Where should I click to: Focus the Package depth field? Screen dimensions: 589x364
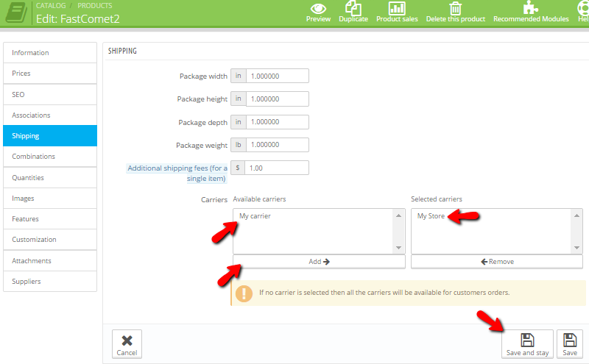click(278, 122)
